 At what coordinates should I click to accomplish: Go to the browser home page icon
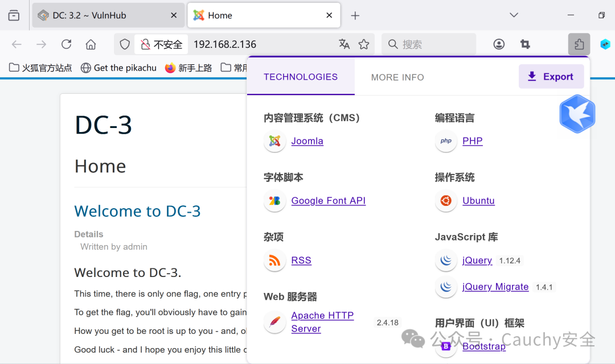pyautogui.click(x=91, y=44)
